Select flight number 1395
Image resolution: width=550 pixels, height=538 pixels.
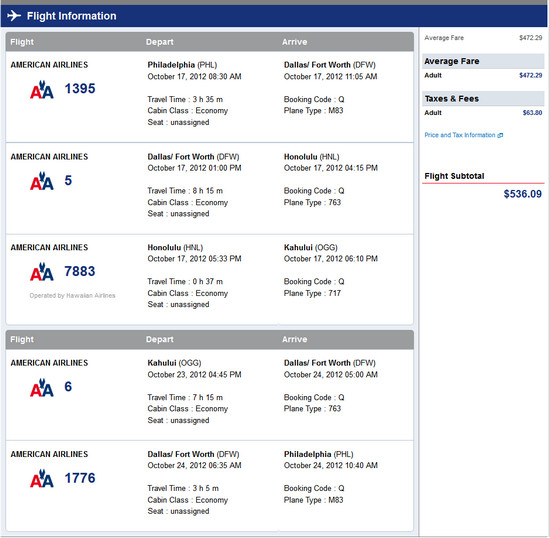[x=80, y=89]
